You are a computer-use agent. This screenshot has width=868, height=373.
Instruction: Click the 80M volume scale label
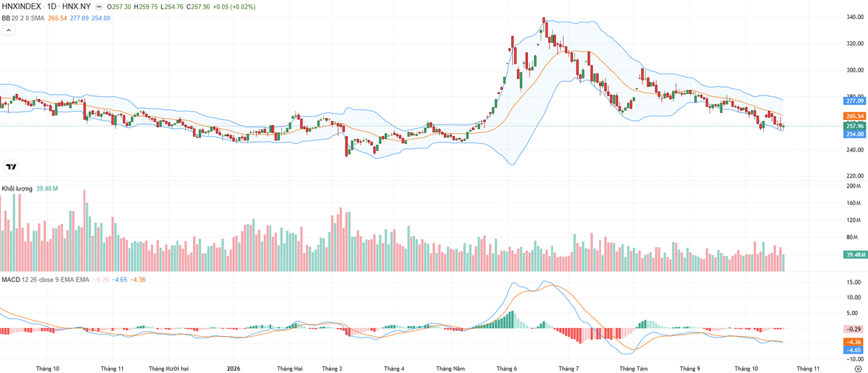tap(854, 238)
